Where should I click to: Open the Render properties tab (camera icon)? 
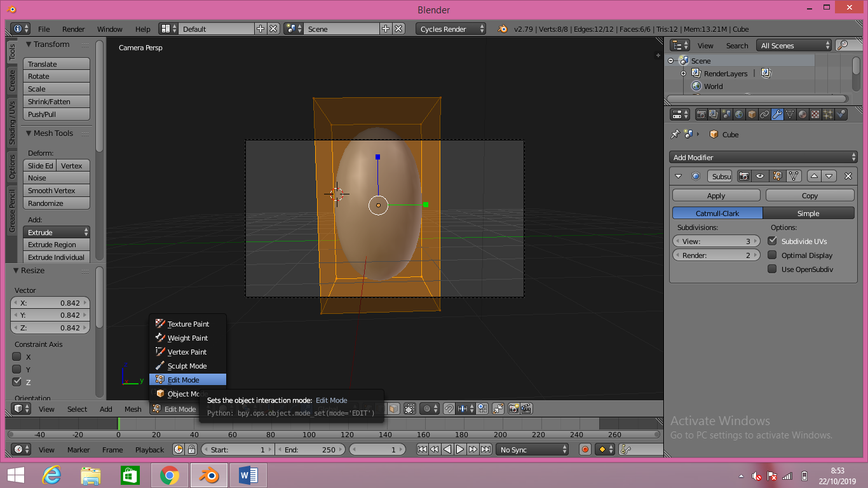coord(702,114)
